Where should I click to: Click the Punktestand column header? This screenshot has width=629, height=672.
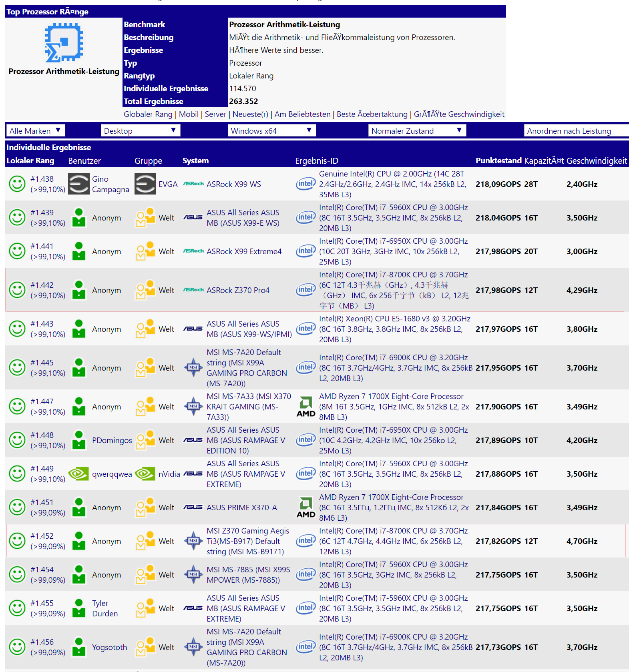tap(498, 160)
